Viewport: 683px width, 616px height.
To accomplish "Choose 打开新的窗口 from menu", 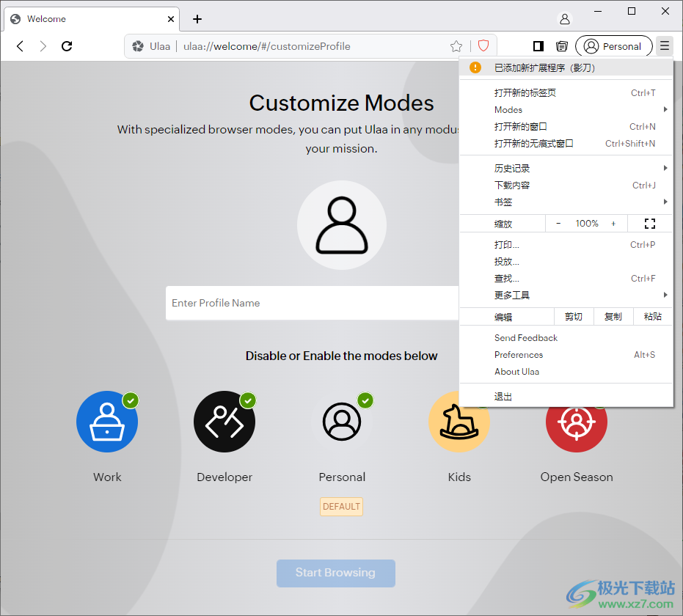I will (566, 127).
